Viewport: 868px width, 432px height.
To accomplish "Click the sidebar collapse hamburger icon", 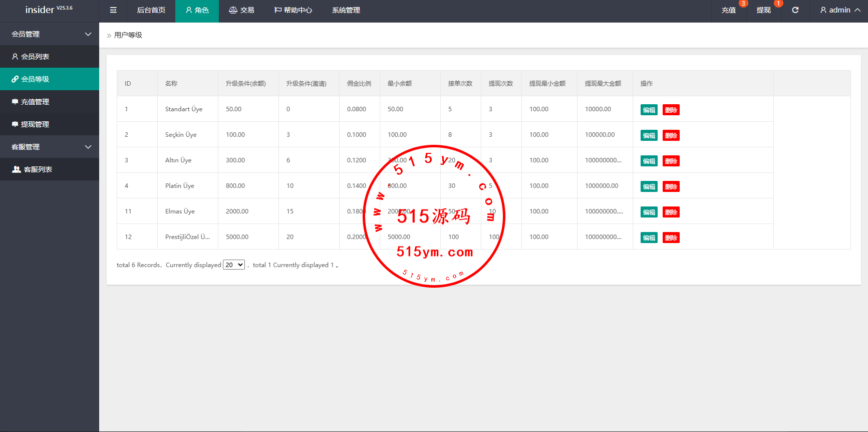I will [x=113, y=10].
